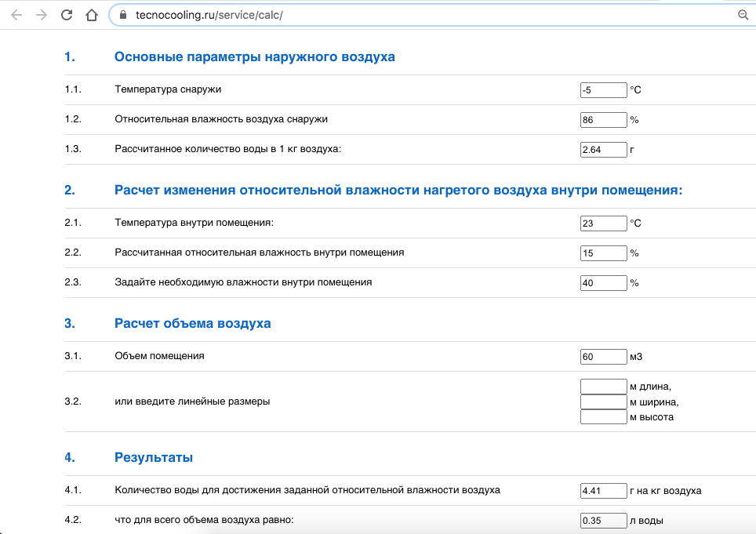756x534 pixels.
Task: Click the room width input field
Action: 603,402
